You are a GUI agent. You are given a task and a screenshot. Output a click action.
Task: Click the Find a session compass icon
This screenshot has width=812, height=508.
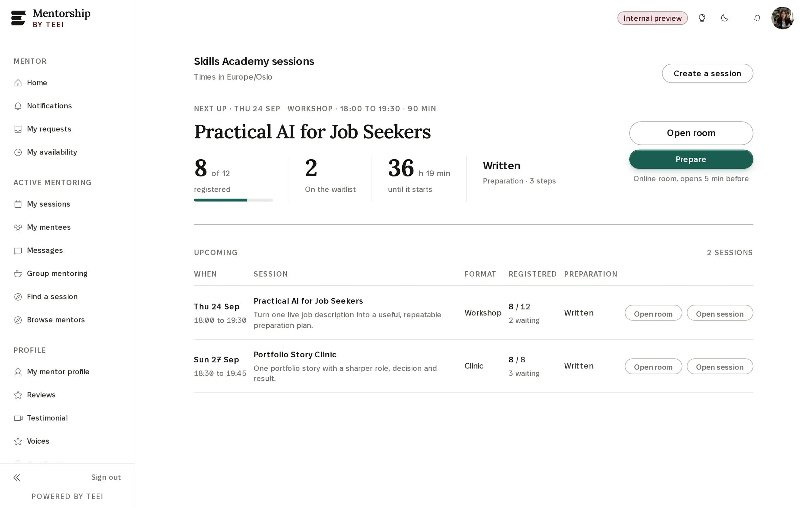pyautogui.click(x=18, y=297)
